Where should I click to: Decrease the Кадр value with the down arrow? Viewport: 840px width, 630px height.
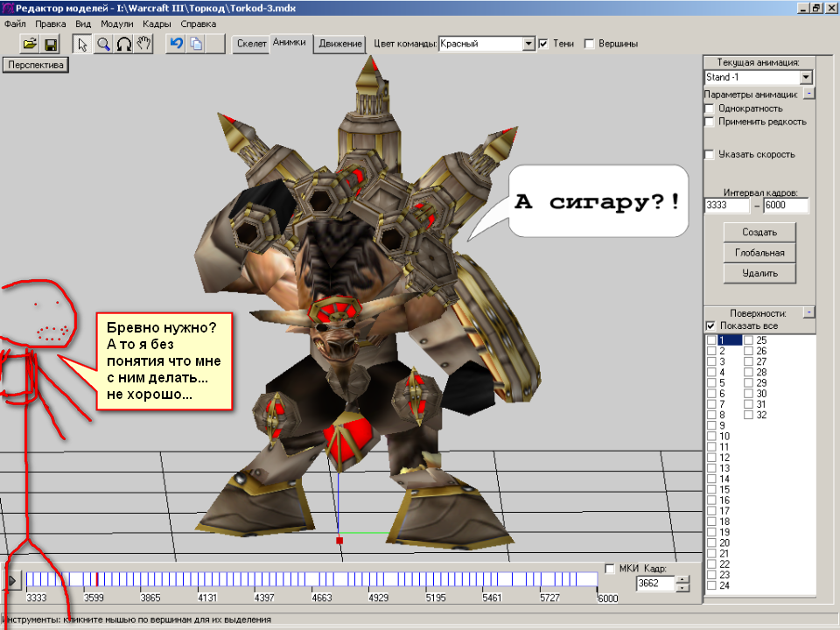[x=682, y=588]
